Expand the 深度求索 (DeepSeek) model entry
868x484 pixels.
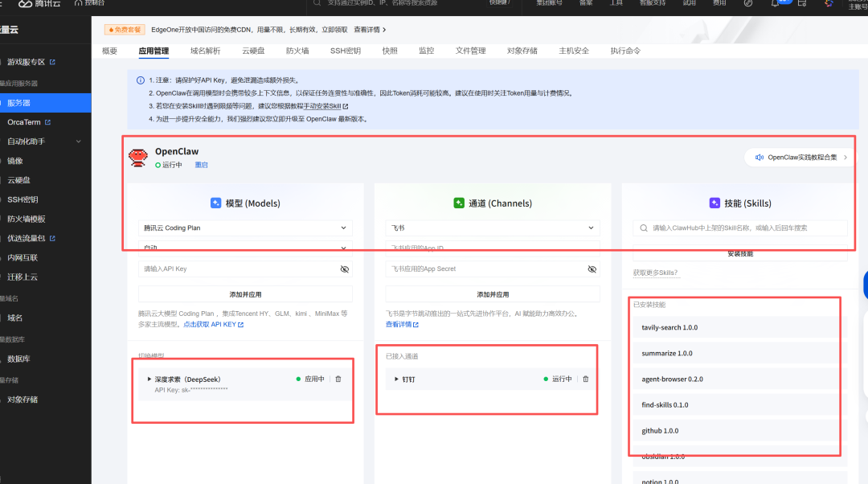coord(149,379)
